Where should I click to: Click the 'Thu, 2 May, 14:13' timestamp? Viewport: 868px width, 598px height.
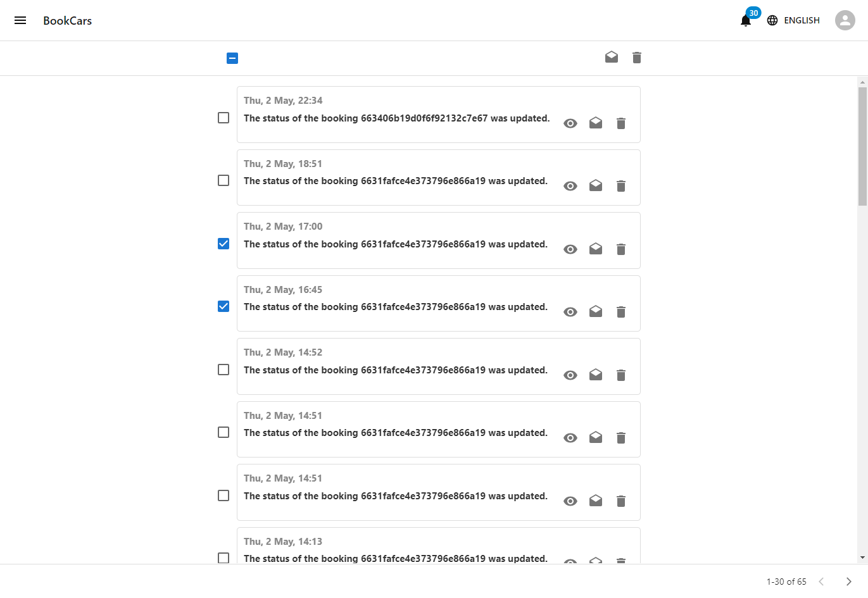coord(283,542)
